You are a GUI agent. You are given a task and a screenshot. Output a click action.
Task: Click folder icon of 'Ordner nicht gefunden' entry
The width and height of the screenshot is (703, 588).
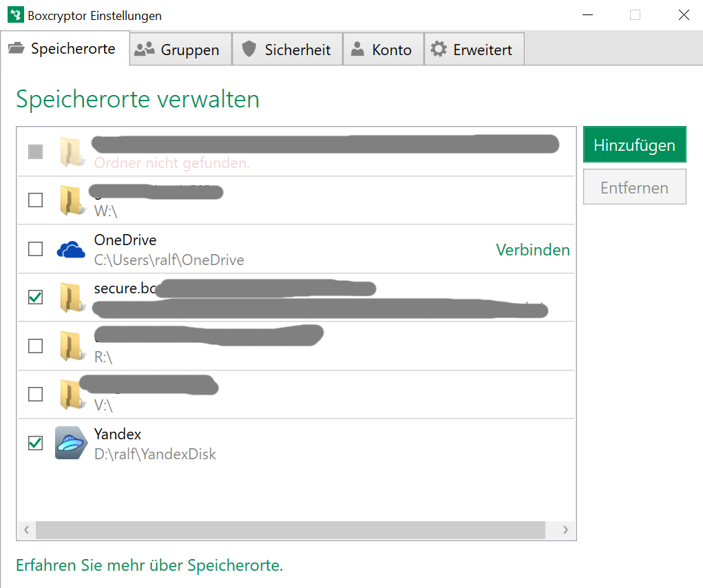click(72, 152)
